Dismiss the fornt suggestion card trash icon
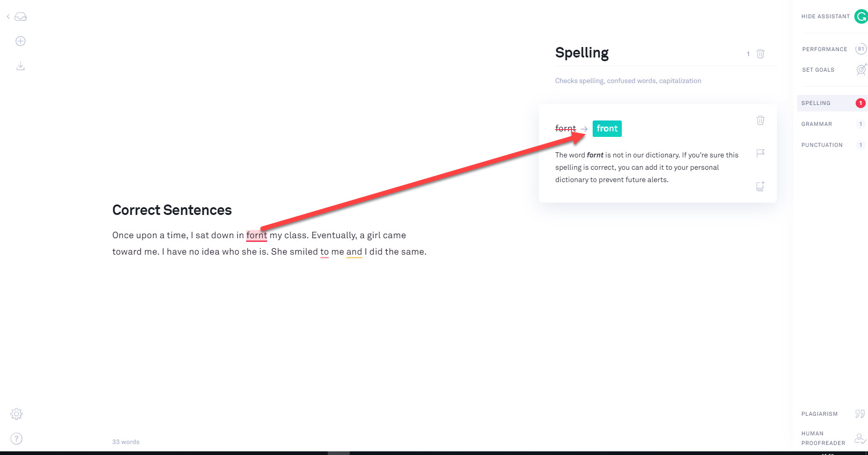 click(760, 120)
